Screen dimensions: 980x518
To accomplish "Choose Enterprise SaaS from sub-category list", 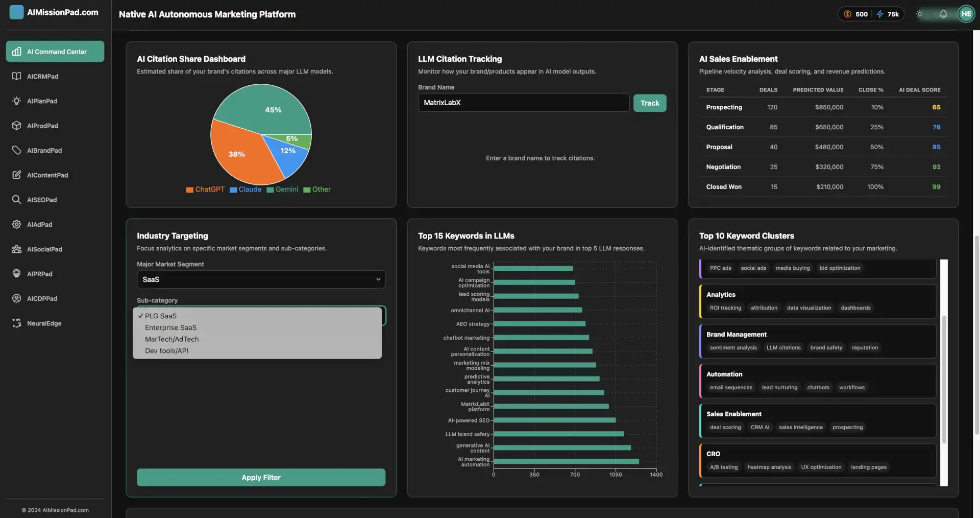I will coord(170,328).
